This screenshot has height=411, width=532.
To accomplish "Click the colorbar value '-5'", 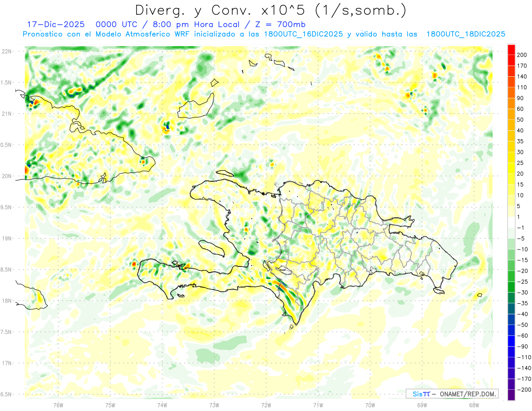I will pyautogui.click(x=522, y=239).
